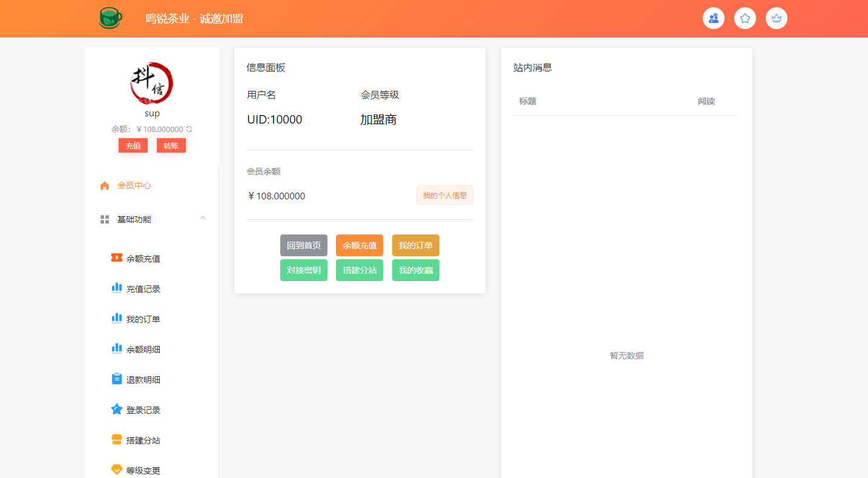868x478 pixels.
Task: Click the sup profile avatar image
Action: (x=152, y=82)
